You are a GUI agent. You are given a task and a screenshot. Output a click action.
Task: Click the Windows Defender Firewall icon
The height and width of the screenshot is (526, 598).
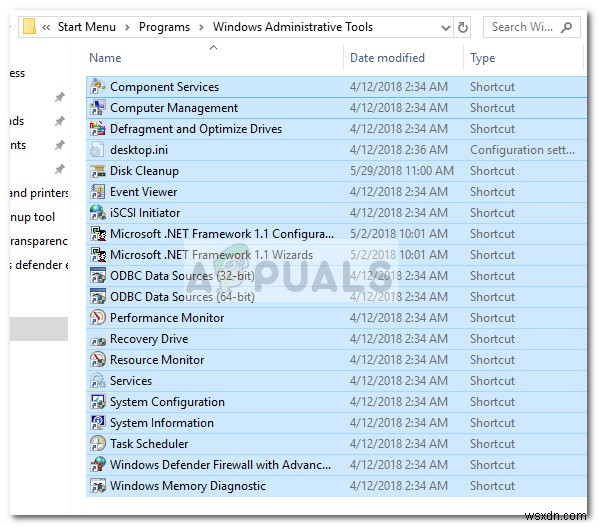98,464
